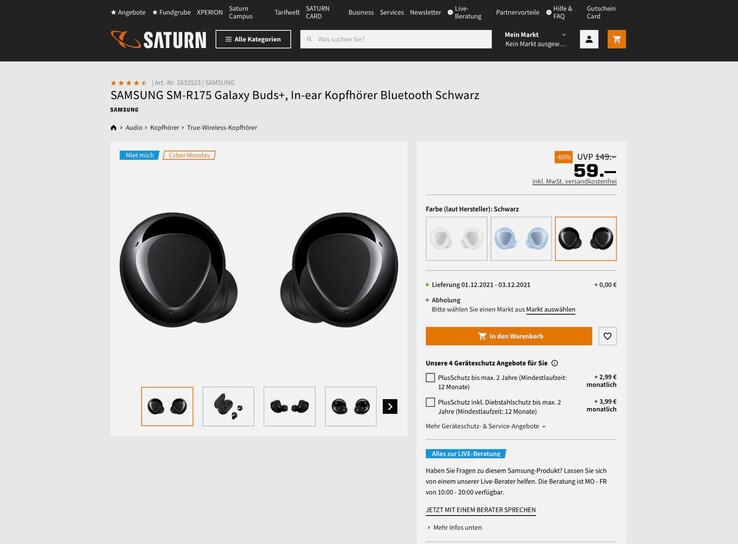
Task: Open the shopping cart icon in header
Action: [617, 40]
